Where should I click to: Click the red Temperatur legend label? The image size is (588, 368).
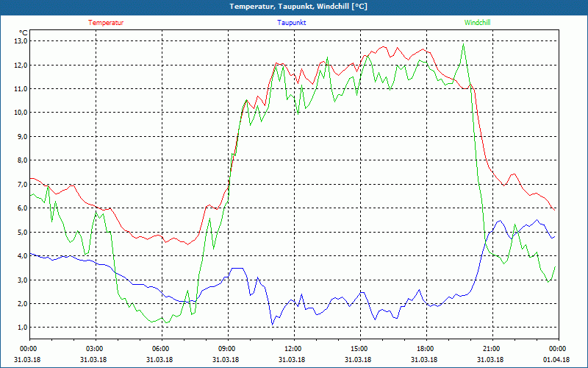coord(106,23)
